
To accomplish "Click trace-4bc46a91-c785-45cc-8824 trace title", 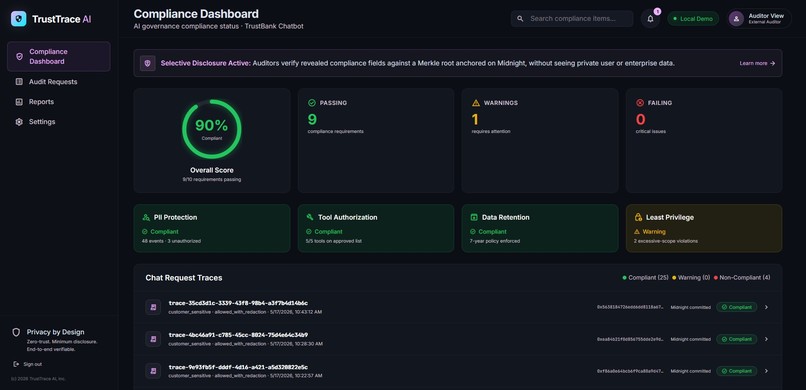I will click(238, 335).
